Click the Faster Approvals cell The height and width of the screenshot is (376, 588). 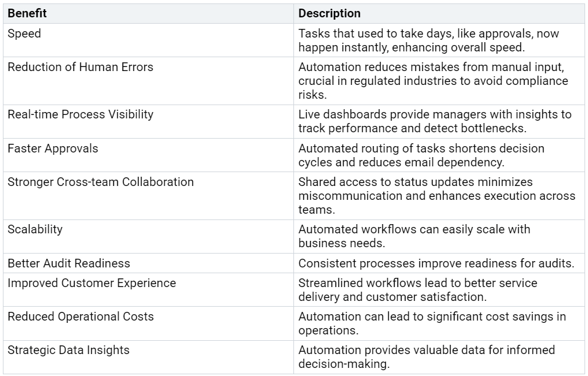click(x=53, y=148)
